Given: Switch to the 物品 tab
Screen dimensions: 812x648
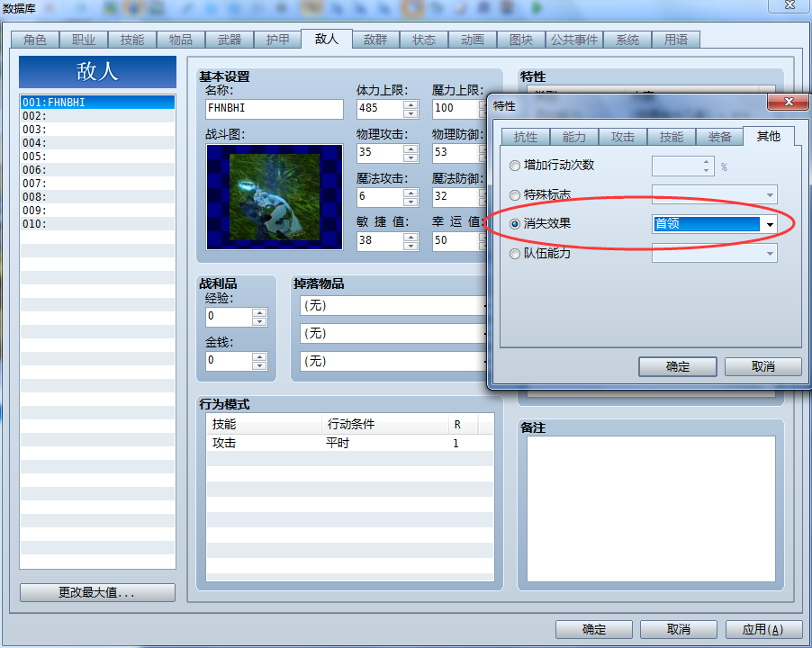Looking at the screenshot, I should click(181, 40).
